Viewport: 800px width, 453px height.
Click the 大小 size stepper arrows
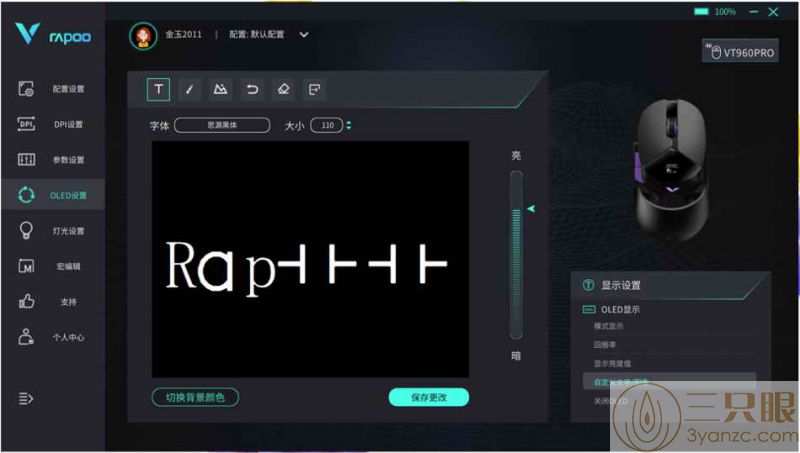[349, 126]
